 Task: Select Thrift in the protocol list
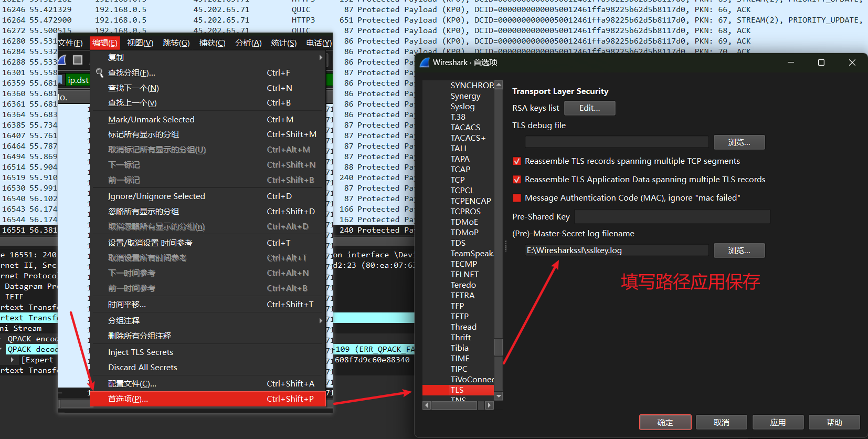(461, 338)
